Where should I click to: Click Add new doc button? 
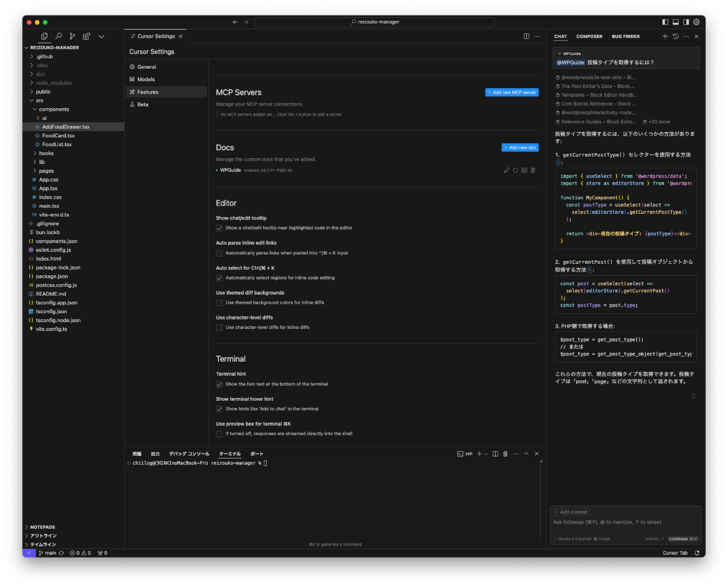[x=520, y=147]
